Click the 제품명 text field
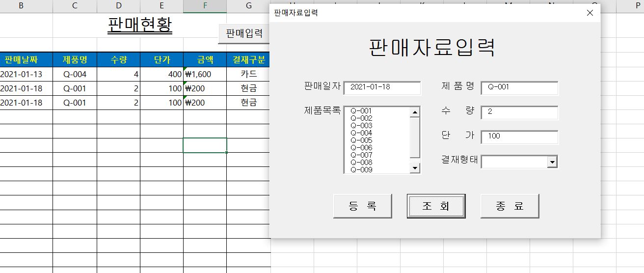Screen dimensions: 644x273 [x=519, y=87]
